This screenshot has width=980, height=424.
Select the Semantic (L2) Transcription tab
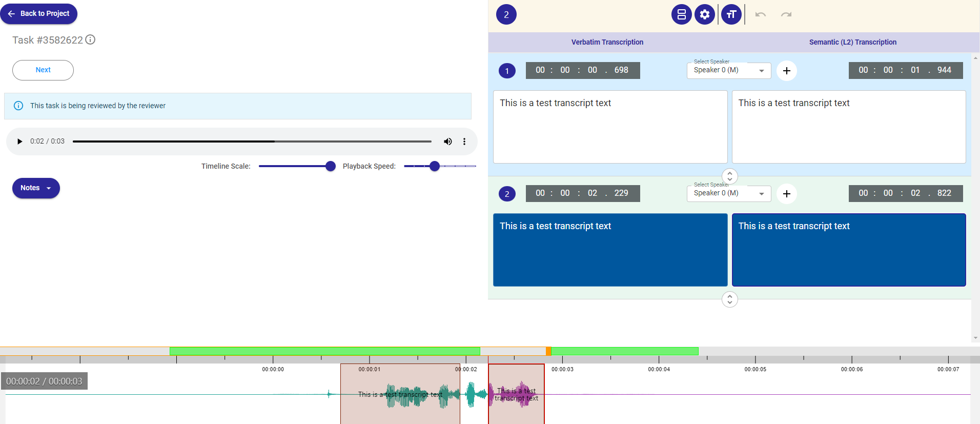point(853,42)
